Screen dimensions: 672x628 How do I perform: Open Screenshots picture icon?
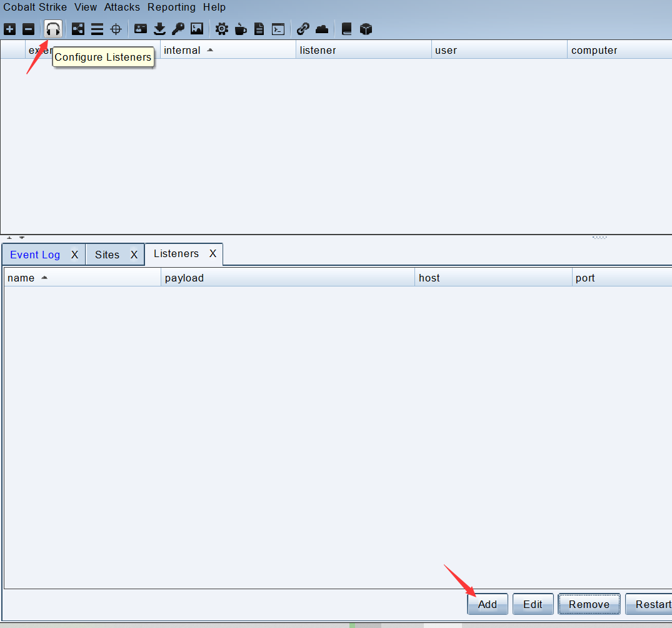[x=197, y=29]
